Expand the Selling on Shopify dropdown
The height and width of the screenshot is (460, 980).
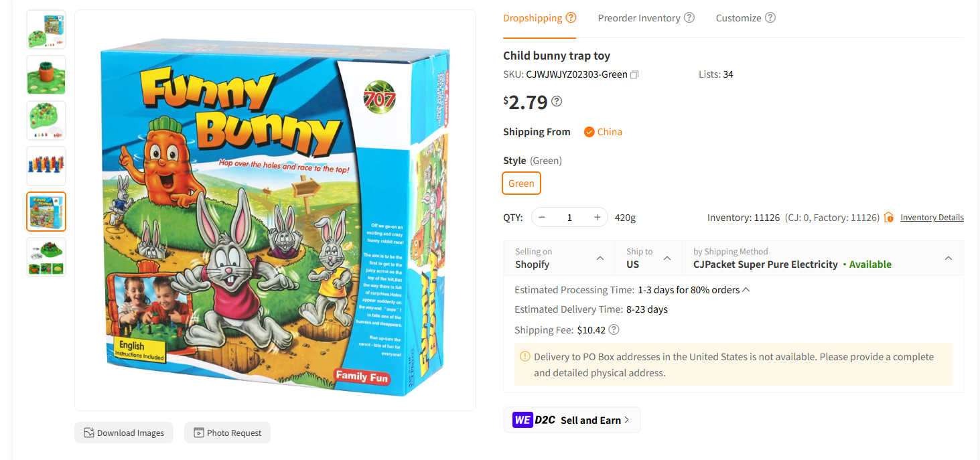coord(559,258)
